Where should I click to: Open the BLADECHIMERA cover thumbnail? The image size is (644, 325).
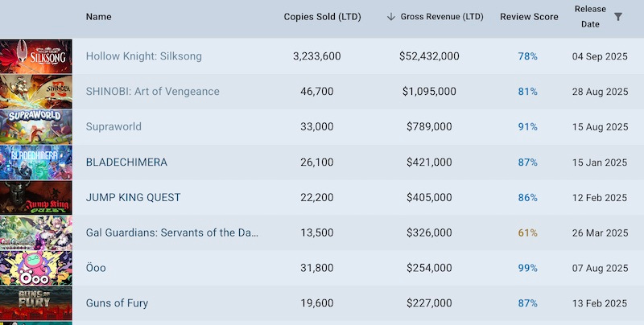point(36,162)
